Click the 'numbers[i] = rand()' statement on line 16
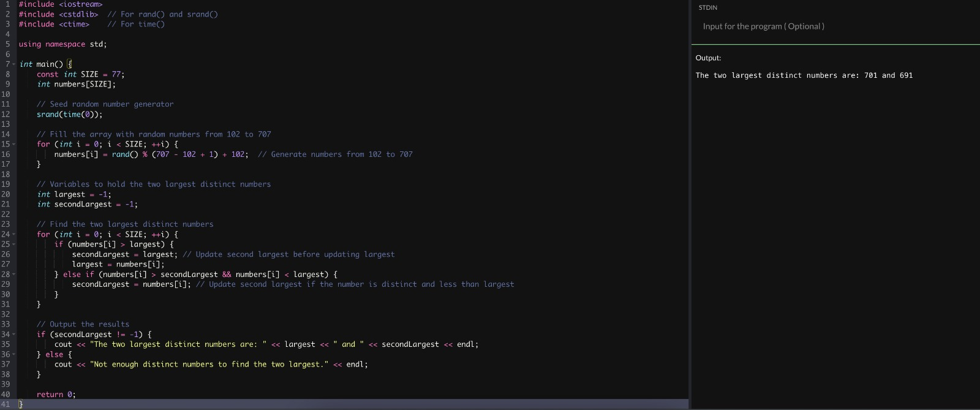The image size is (980, 410). coord(151,154)
